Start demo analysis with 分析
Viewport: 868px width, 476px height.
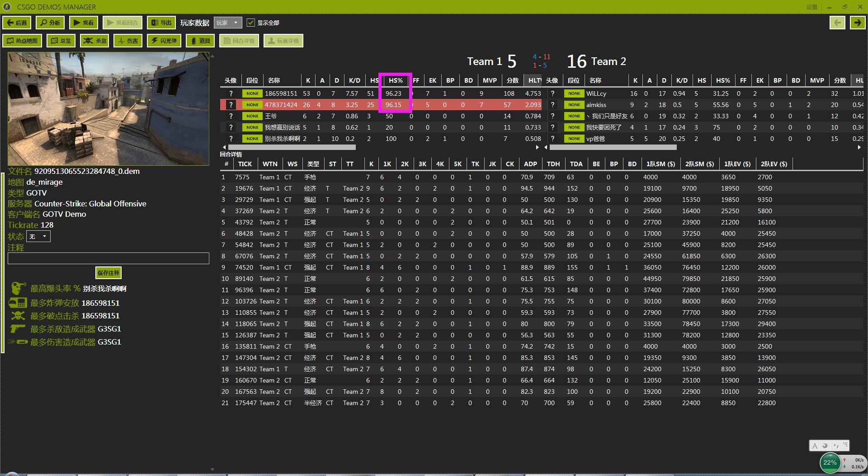pos(50,23)
